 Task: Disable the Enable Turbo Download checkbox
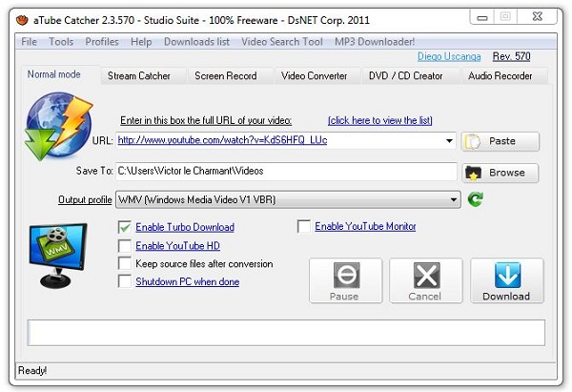coord(124,227)
